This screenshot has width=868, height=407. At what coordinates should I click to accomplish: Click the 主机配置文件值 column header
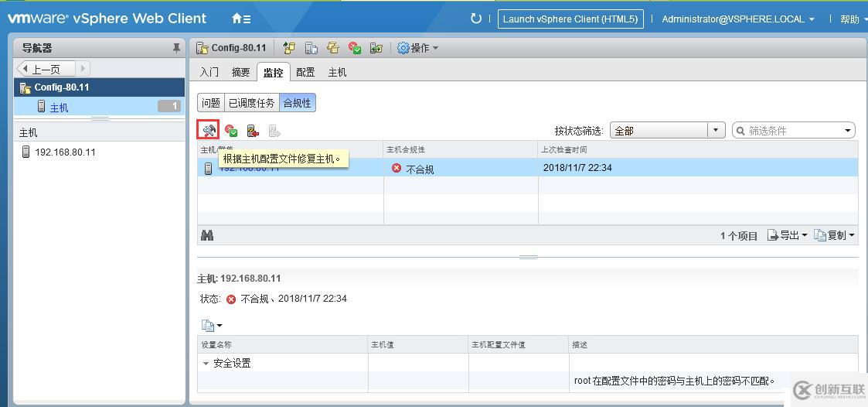518,344
